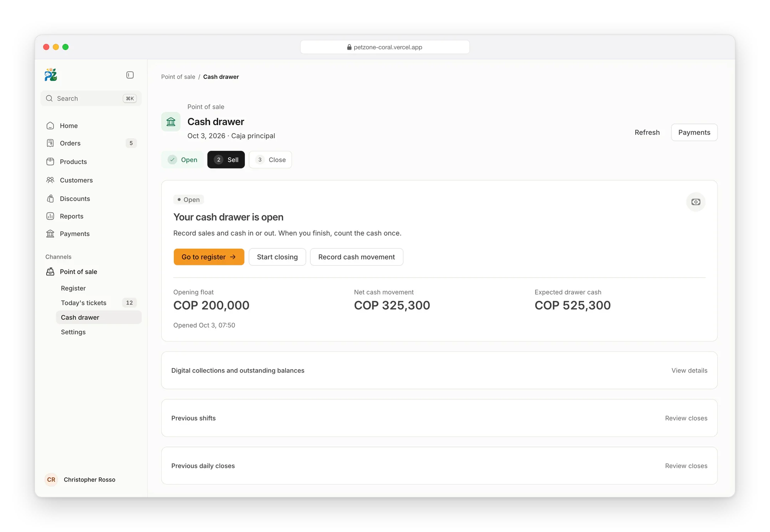Expand Previous daily closes section
Screen dimensions: 770x532
click(439, 466)
